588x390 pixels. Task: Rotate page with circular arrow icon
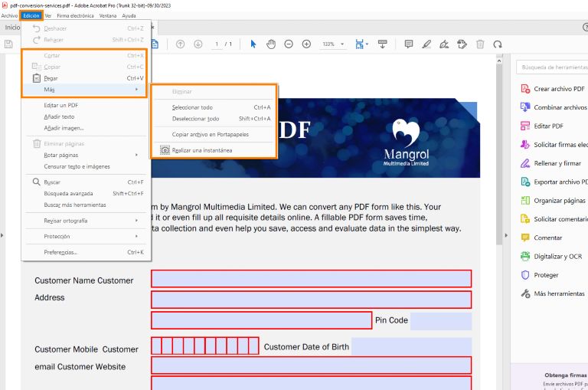click(498, 44)
